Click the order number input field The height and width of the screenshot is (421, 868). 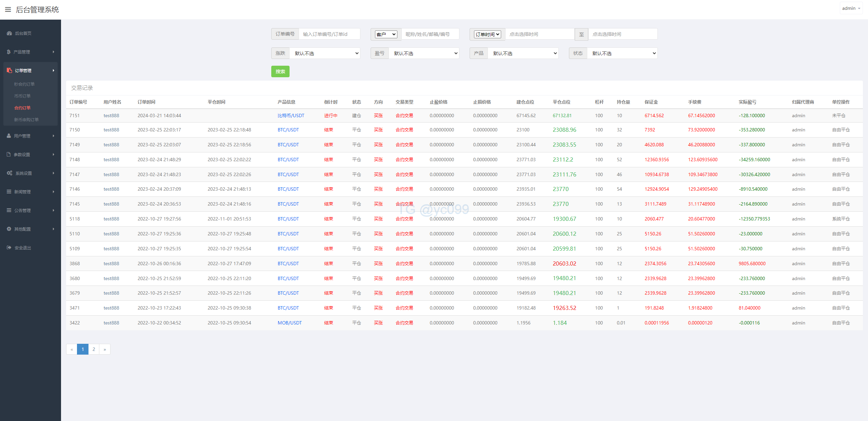pyautogui.click(x=329, y=34)
